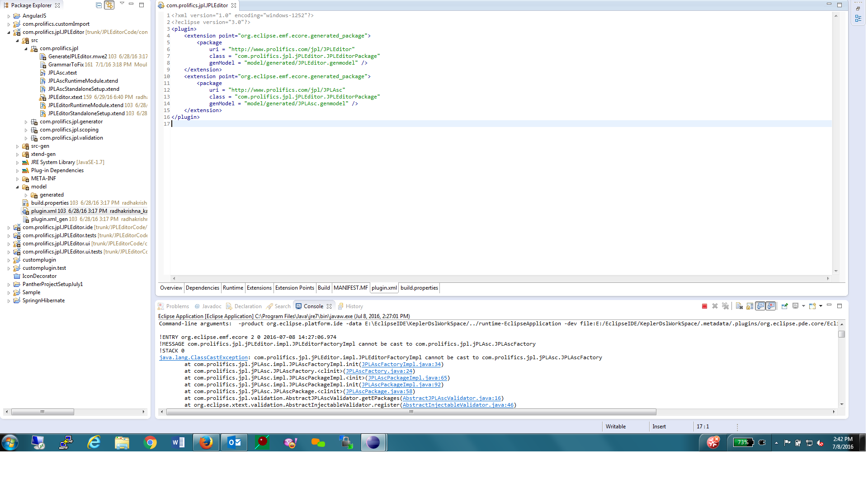Viewport: 868px width, 488px height.
Task: Remove launch from console
Action: [x=715, y=306]
